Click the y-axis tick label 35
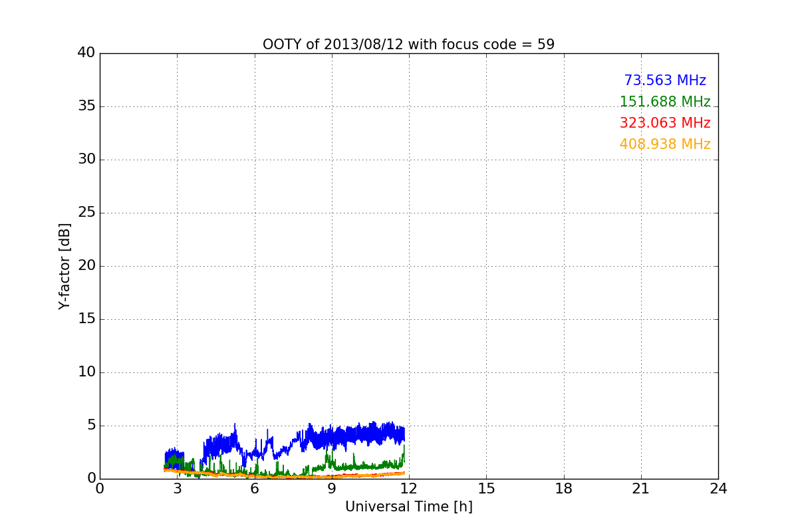Image resolution: width=798 pixels, height=532 pixels. (86, 106)
